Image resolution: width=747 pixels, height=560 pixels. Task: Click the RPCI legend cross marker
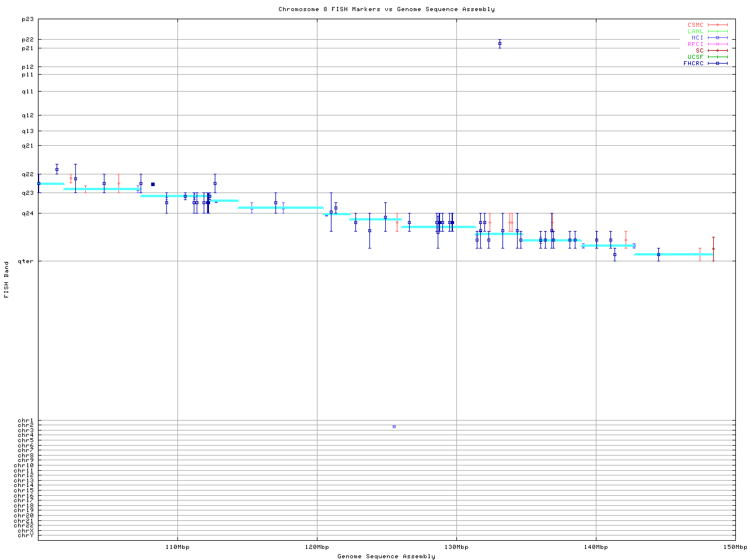[x=717, y=44]
